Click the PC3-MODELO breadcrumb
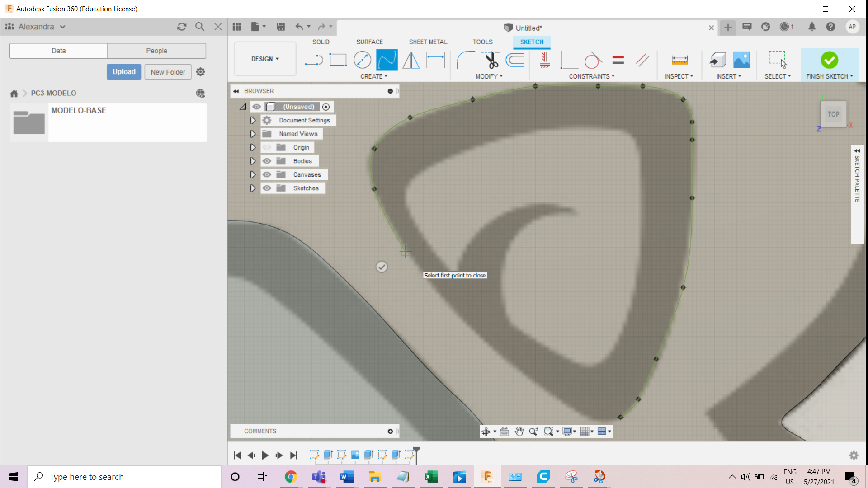The width and height of the screenshot is (868, 488). click(x=53, y=93)
